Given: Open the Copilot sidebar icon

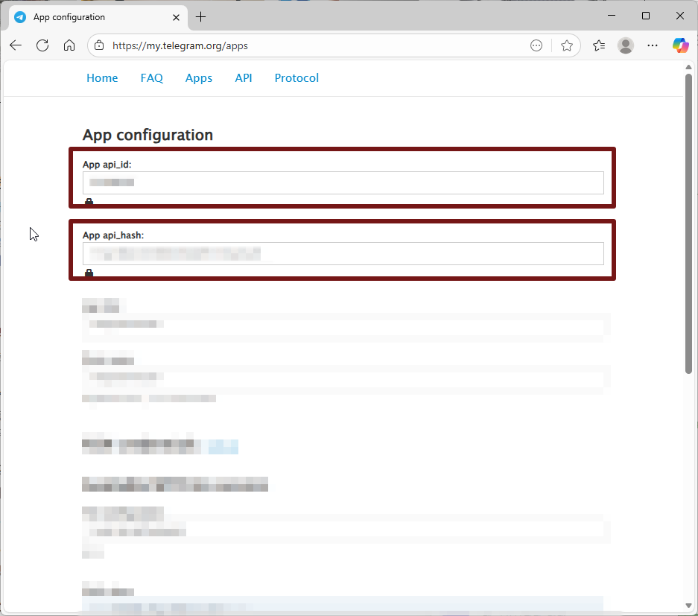Looking at the screenshot, I should click(680, 45).
